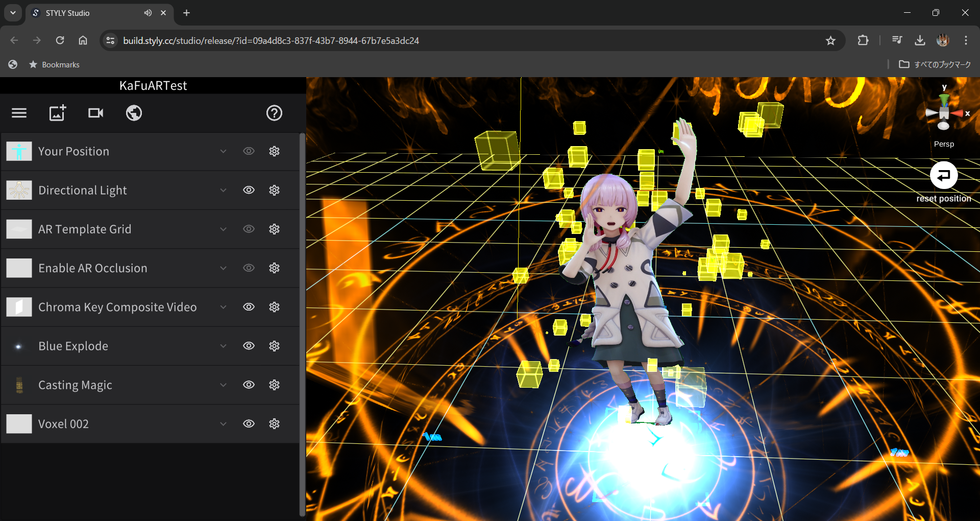Viewport: 980px width, 521px height.
Task: Toggle visibility of Your Position
Action: [249, 151]
